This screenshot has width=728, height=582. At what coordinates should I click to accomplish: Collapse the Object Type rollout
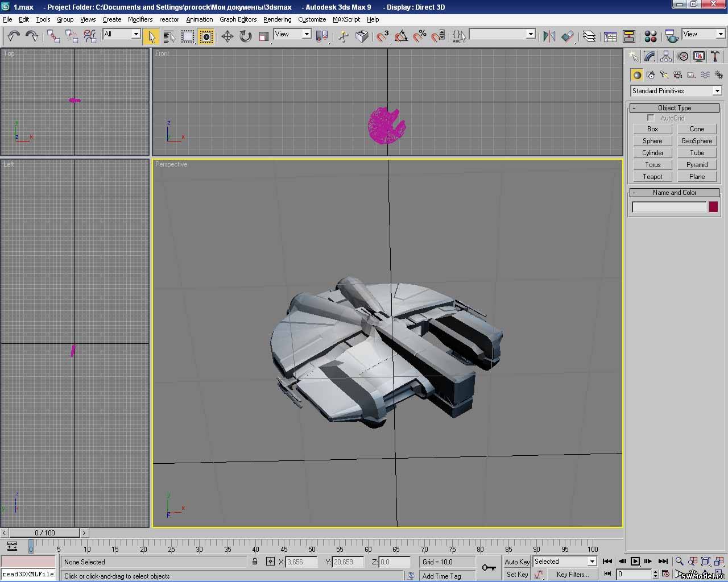pos(675,108)
